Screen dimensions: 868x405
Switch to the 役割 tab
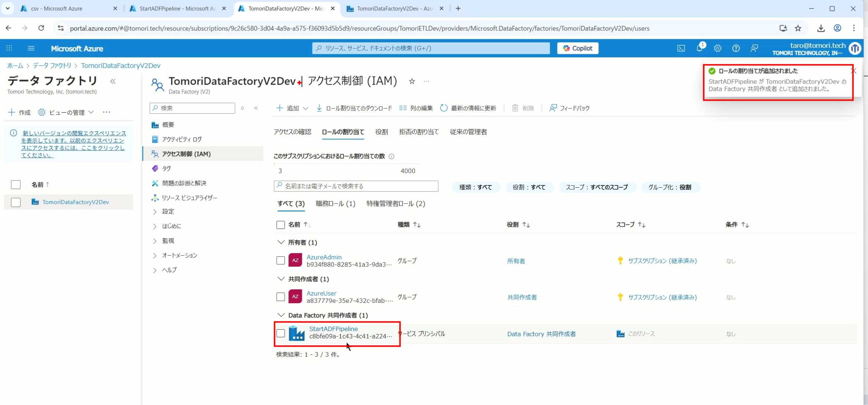pyautogui.click(x=381, y=132)
